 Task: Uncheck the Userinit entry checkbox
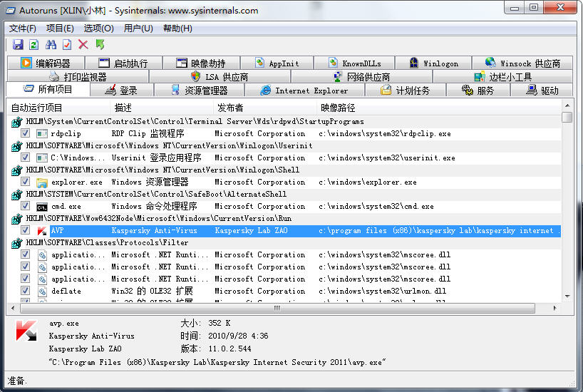click(x=25, y=157)
